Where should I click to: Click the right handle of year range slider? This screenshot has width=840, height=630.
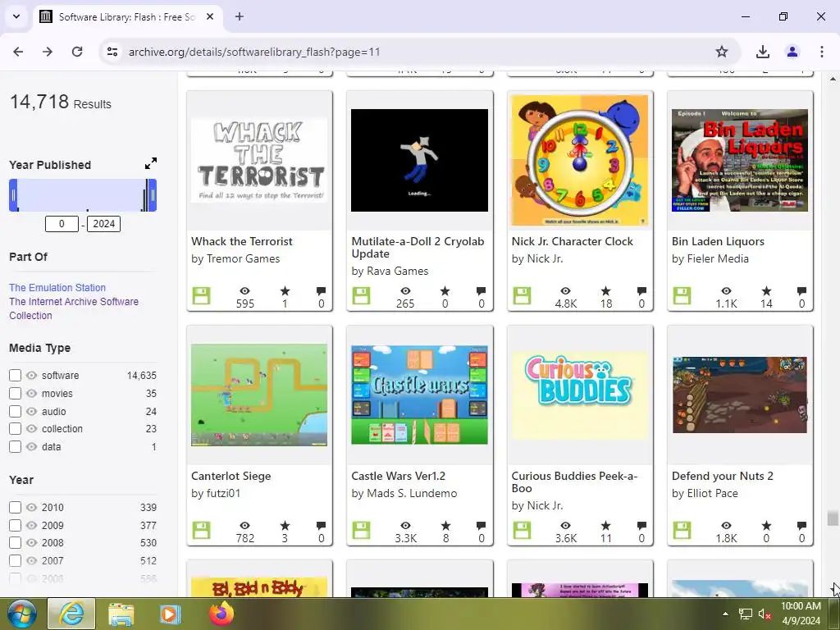tap(152, 195)
